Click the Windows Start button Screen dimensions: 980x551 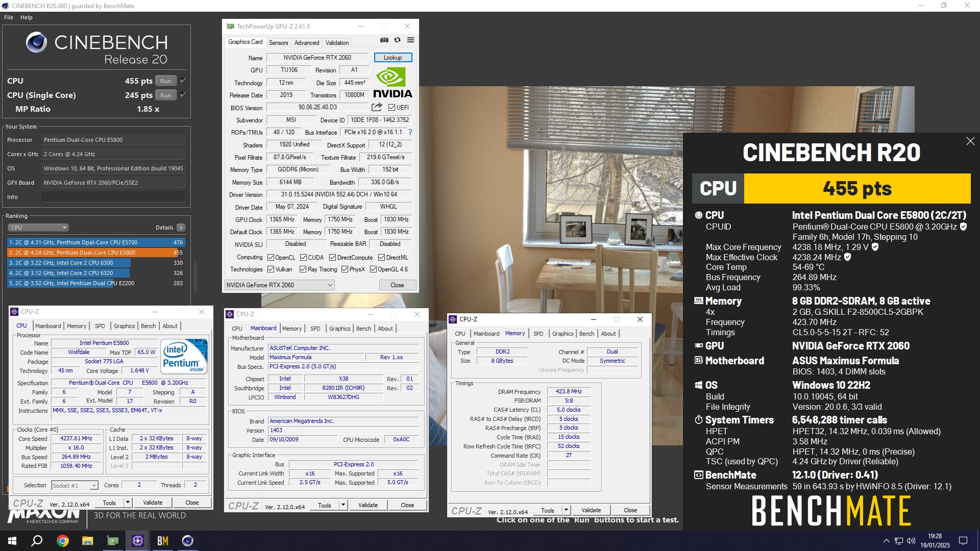pos(12,541)
